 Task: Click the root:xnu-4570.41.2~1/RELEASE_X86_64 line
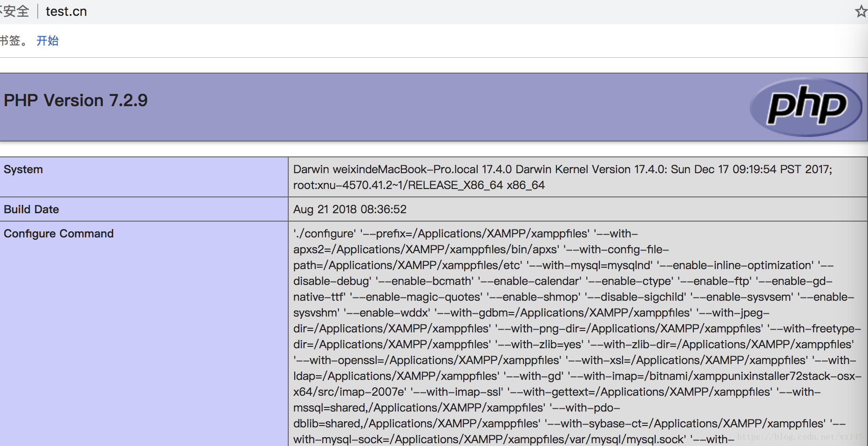coord(419,185)
